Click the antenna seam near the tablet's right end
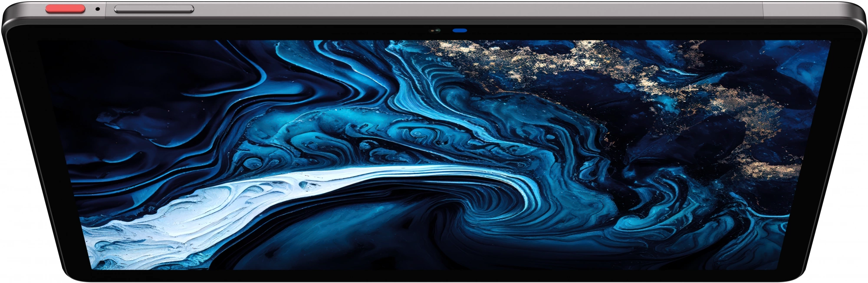Screen dimensions: 868x283 [763, 10]
